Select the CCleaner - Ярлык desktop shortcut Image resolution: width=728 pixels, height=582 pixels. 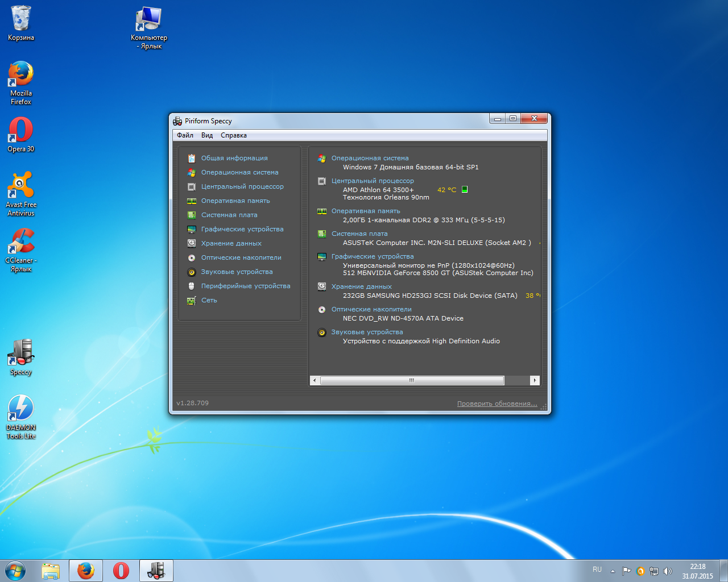[x=21, y=250]
